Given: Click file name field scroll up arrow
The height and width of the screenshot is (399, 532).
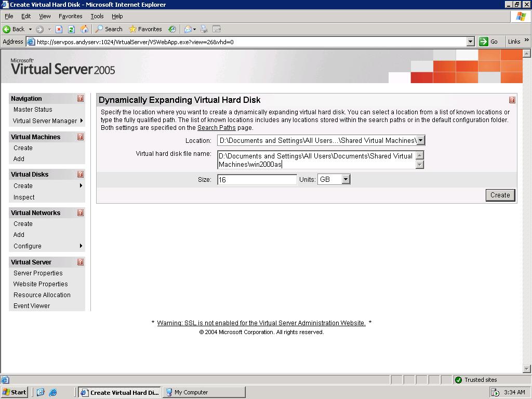Looking at the screenshot, I should [420, 155].
